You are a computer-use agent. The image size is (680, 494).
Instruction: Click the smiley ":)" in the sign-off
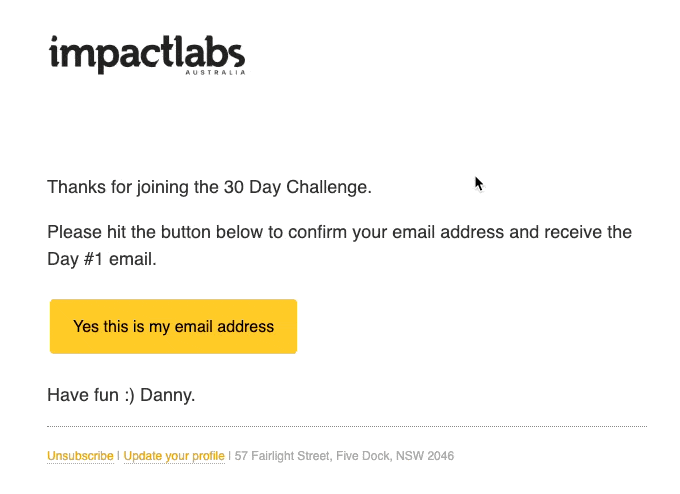click(x=129, y=396)
